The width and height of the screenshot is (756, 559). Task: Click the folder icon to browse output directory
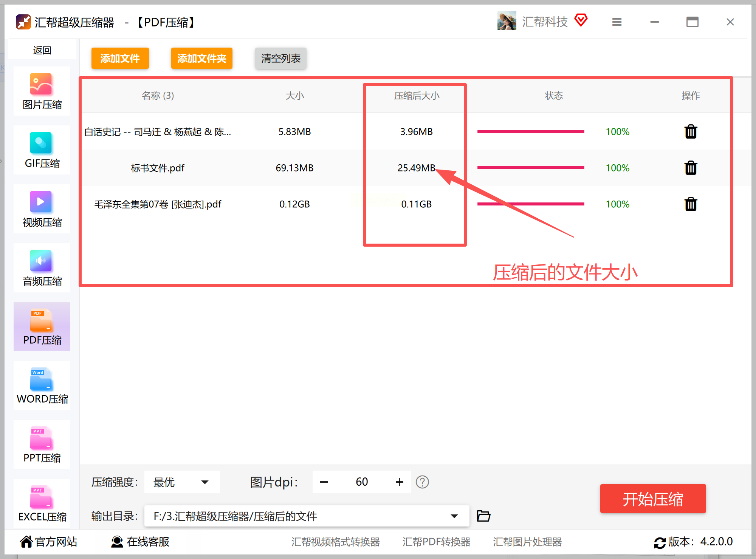pyautogui.click(x=483, y=516)
